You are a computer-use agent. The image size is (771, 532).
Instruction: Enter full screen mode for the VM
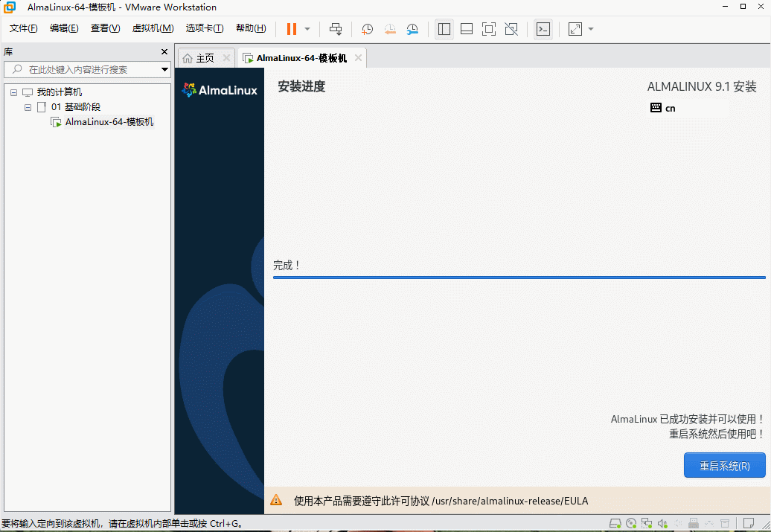pyautogui.click(x=488, y=29)
